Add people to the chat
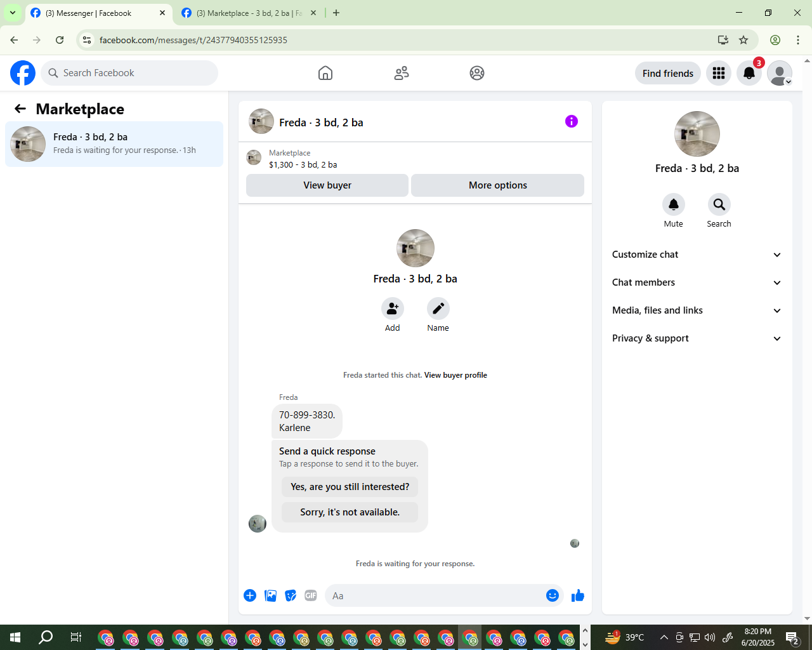 393,308
